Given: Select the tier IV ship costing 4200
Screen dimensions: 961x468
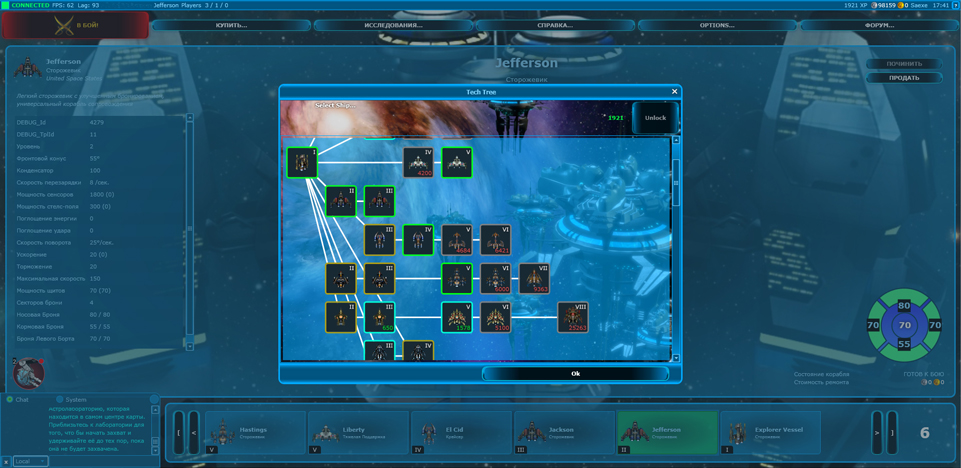Looking at the screenshot, I should point(418,162).
